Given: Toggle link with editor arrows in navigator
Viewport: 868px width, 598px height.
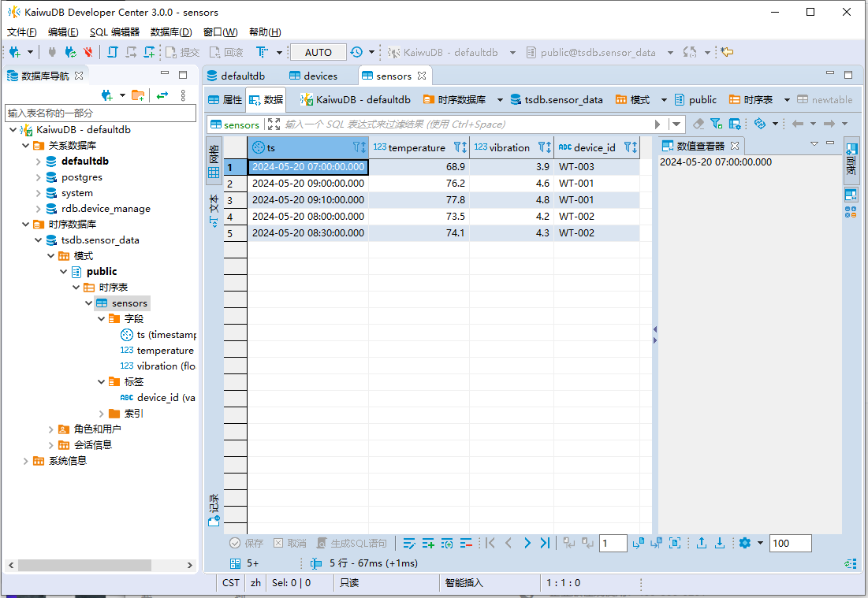Looking at the screenshot, I should pos(162,95).
